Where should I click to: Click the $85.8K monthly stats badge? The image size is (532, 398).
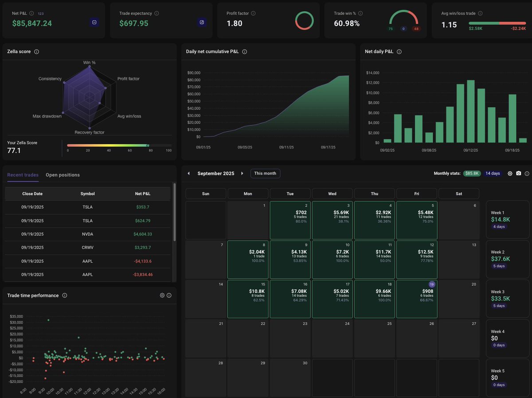[x=471, y=173]
